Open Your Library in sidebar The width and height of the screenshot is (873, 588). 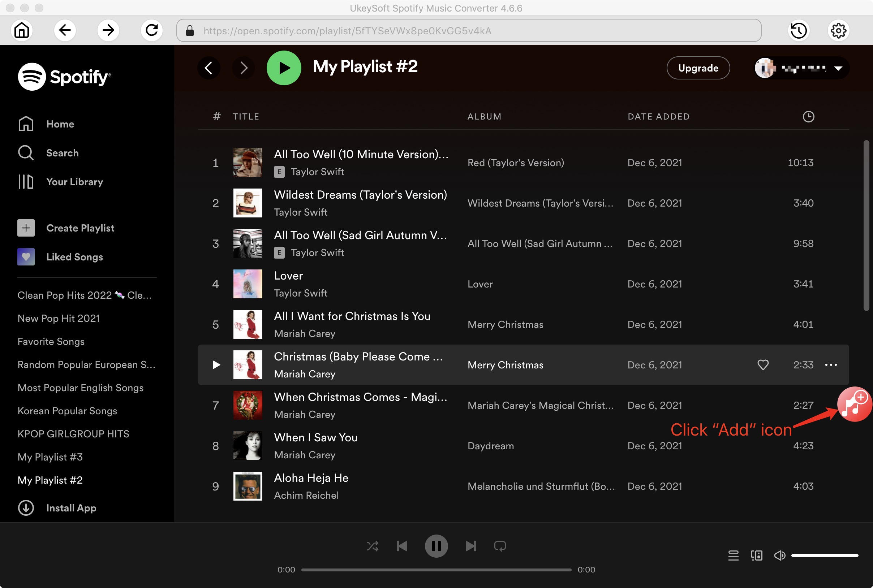(74, 182)
